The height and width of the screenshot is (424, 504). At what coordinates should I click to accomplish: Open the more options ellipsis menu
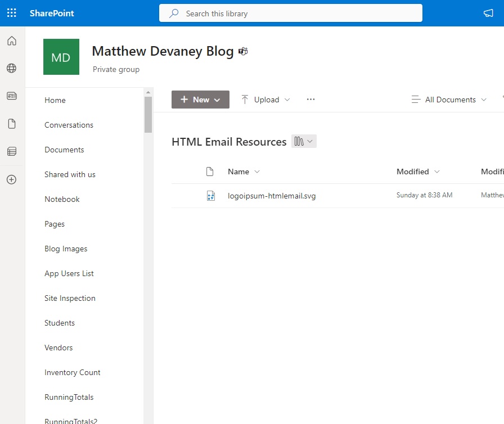pyautogui.click(x=310, y=100)
